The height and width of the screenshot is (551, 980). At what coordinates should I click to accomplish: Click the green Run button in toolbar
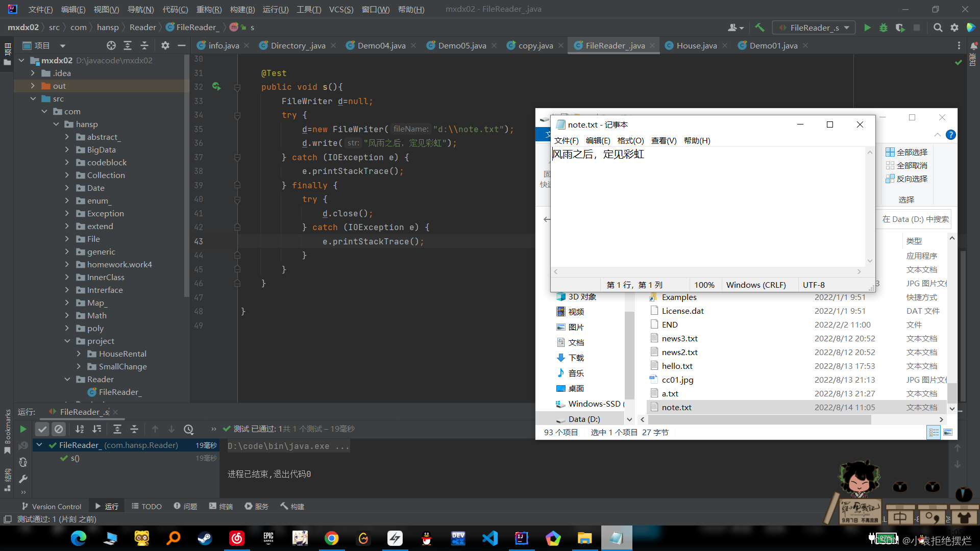coord(867,28)
